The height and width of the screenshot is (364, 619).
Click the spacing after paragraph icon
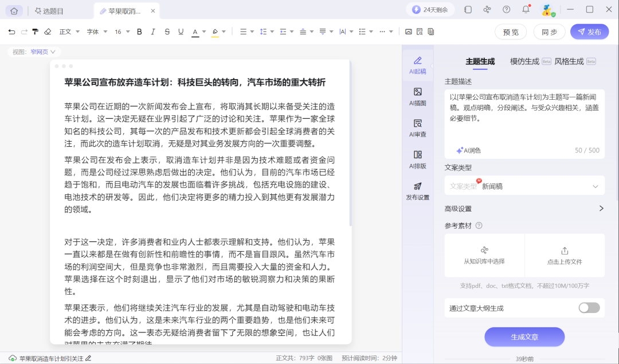(323, 32)
